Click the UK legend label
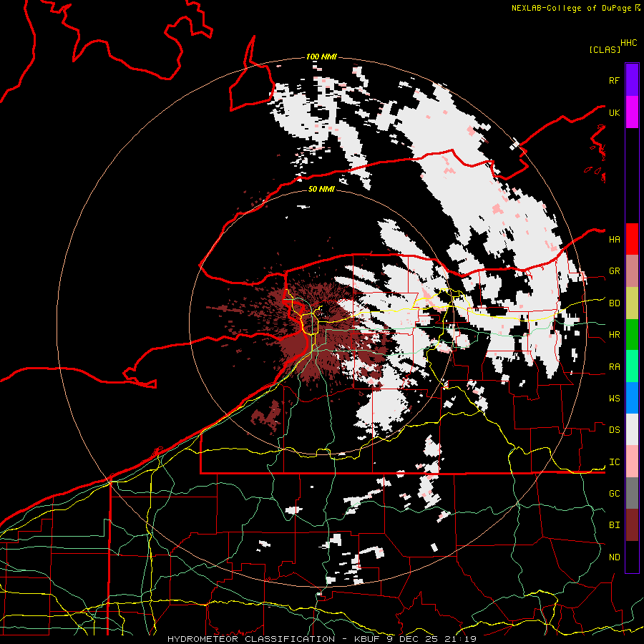Image resolution: width=644 pixels, height=644 pixels. 614,112
